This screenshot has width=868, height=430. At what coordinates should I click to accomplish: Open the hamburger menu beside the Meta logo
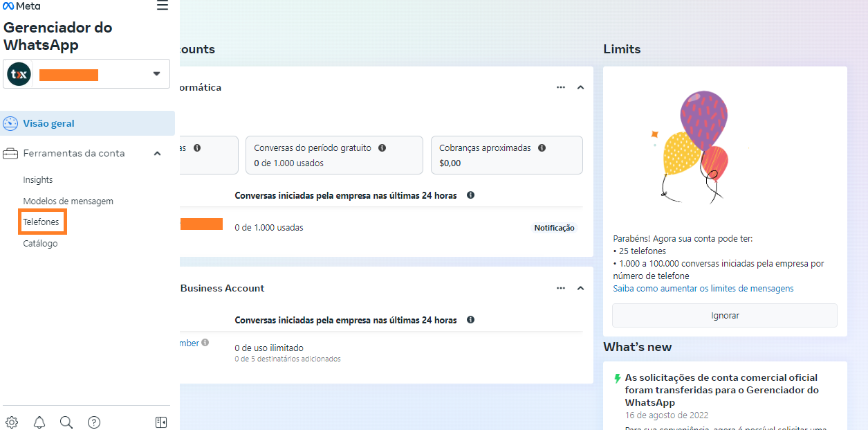[163, 6]
